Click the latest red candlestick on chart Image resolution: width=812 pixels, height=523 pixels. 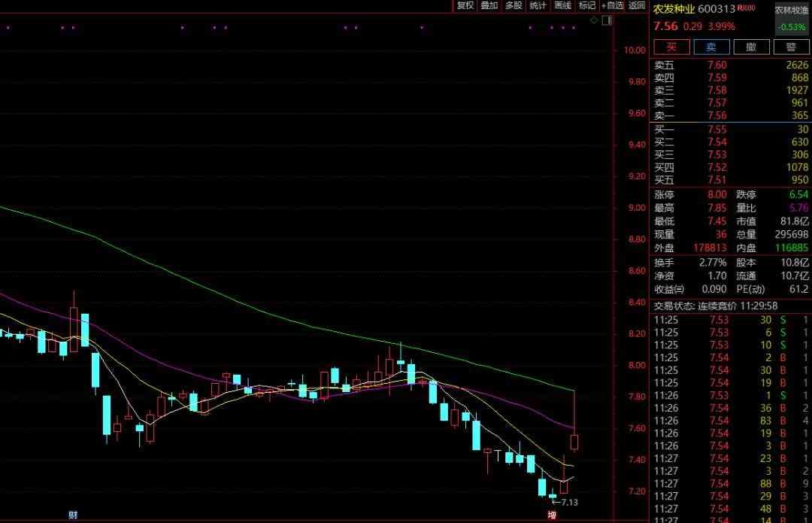point(574,442)
